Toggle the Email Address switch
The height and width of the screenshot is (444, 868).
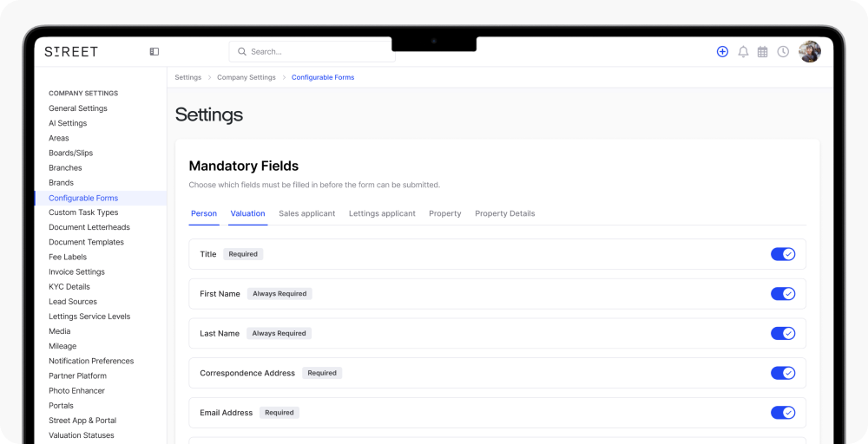click(x=783, y=413)
